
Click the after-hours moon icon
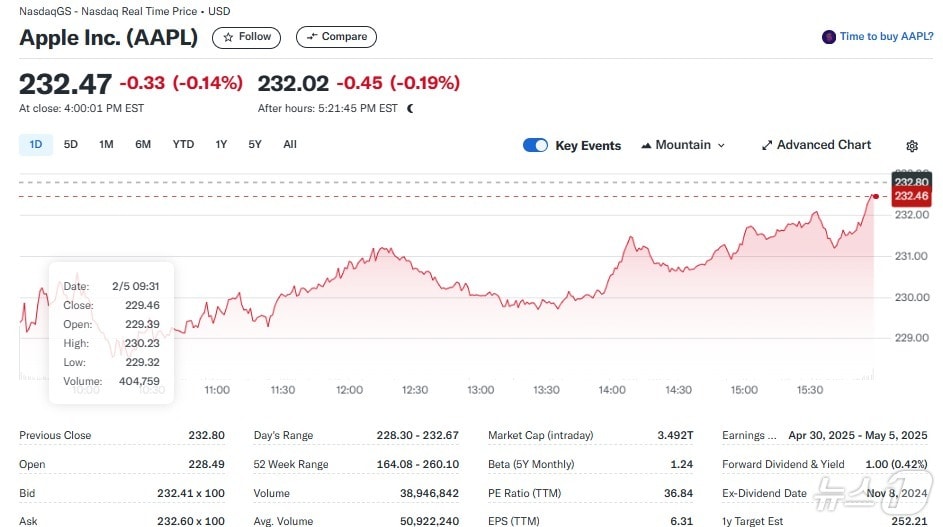tap(410, 108)
